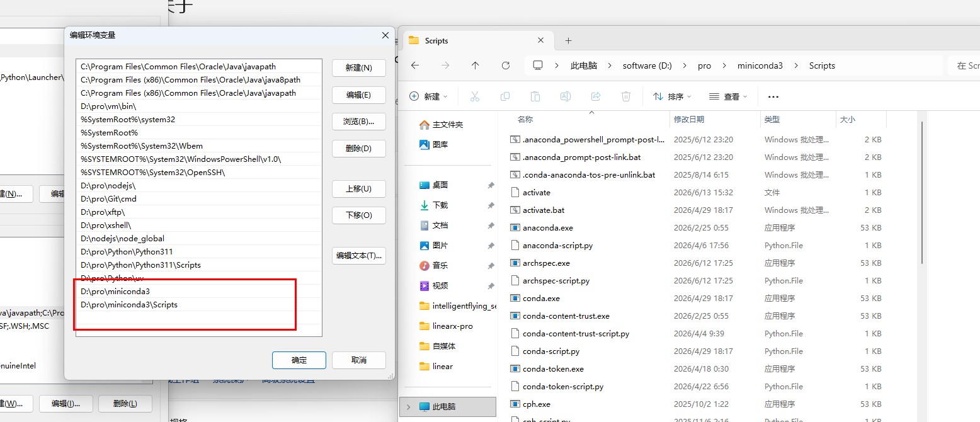This screenshot has height=422, width=980.
Task: Click 删除(D) in environment variable dialog
Action: 358,149
